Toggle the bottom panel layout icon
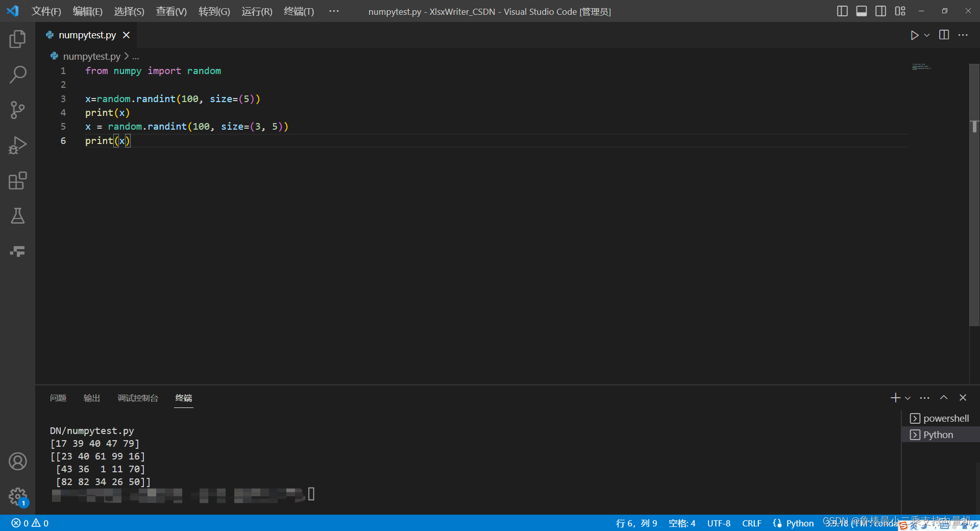Viewport: 980px width, 531px height. 862,11
